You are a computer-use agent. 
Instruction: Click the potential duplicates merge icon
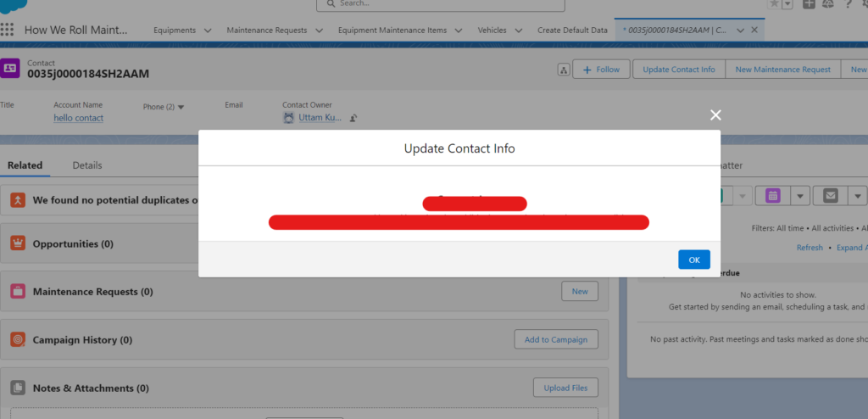(18, 200)
